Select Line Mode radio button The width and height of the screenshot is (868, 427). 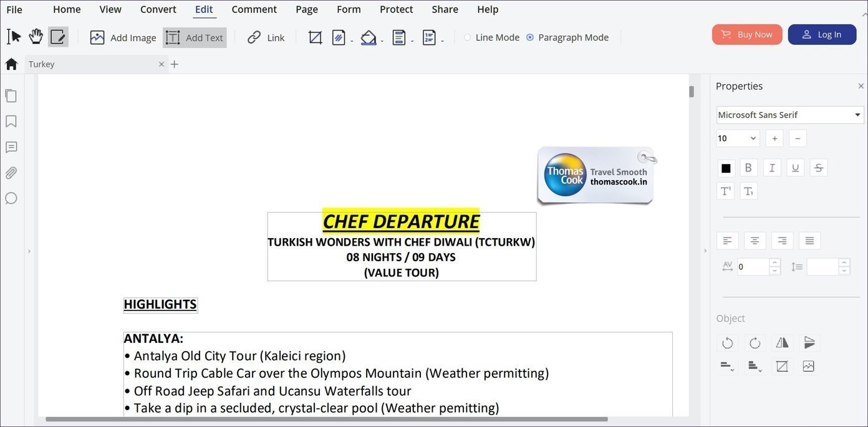tap(468, 37)
